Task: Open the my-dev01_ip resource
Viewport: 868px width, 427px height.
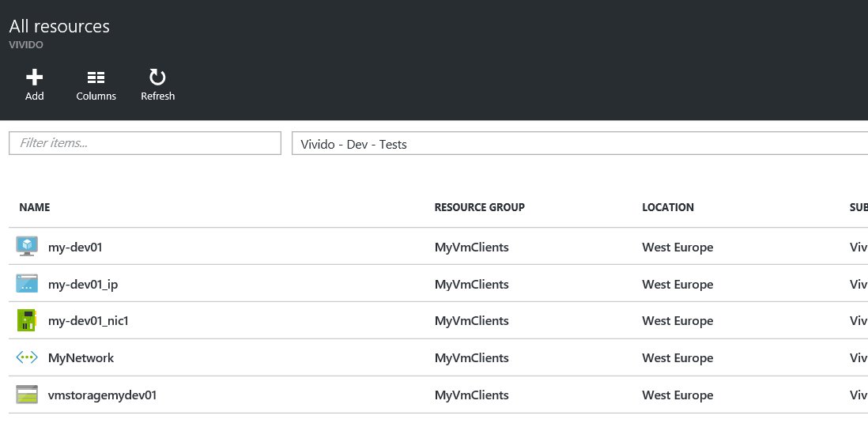Action: tap(83, 285)
